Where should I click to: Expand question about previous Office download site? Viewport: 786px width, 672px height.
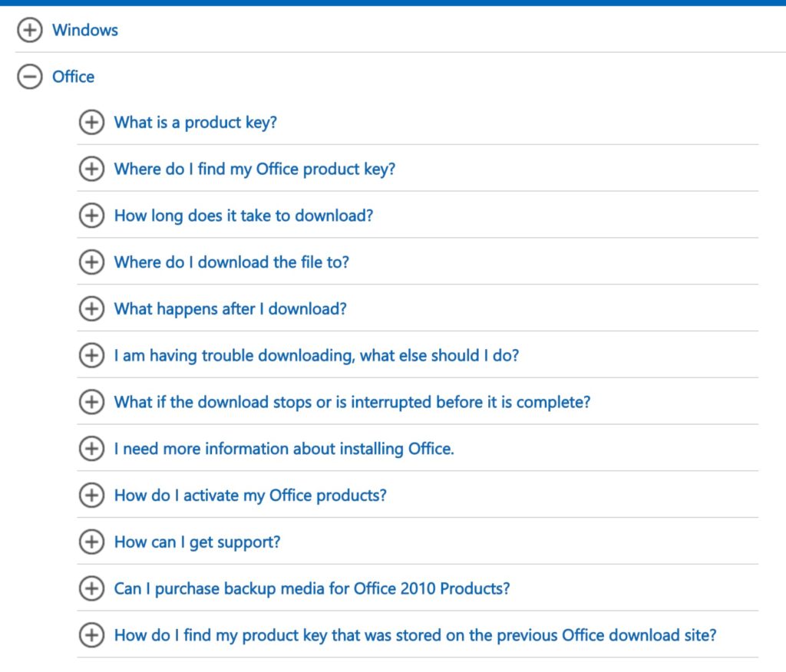[x=415, y=635]
